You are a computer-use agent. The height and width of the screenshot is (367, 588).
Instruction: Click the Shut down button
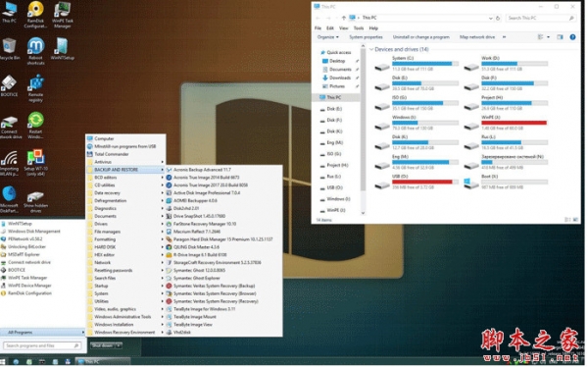click(x=102, y=346)
